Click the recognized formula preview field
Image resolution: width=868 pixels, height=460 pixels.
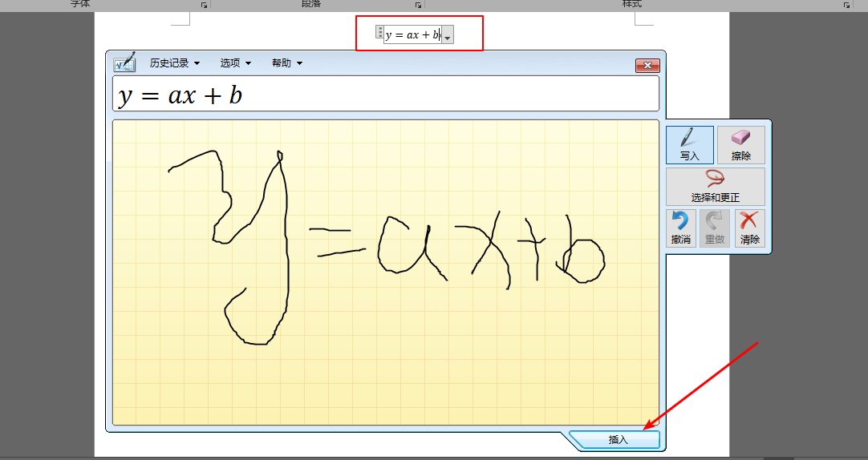point(385,95)
